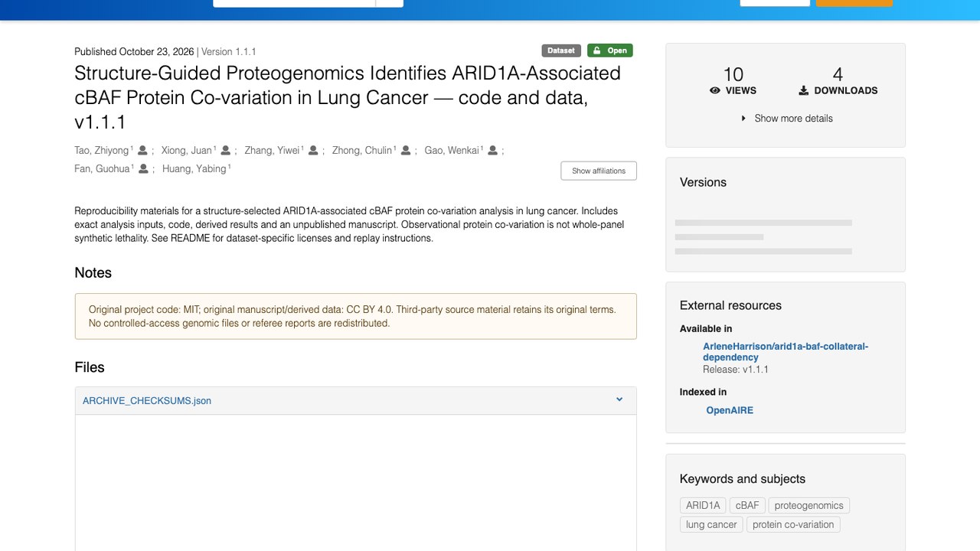Open Fan, Guohua author profile icon
Screen dimensions: 980x551
(x=143, y=169)
